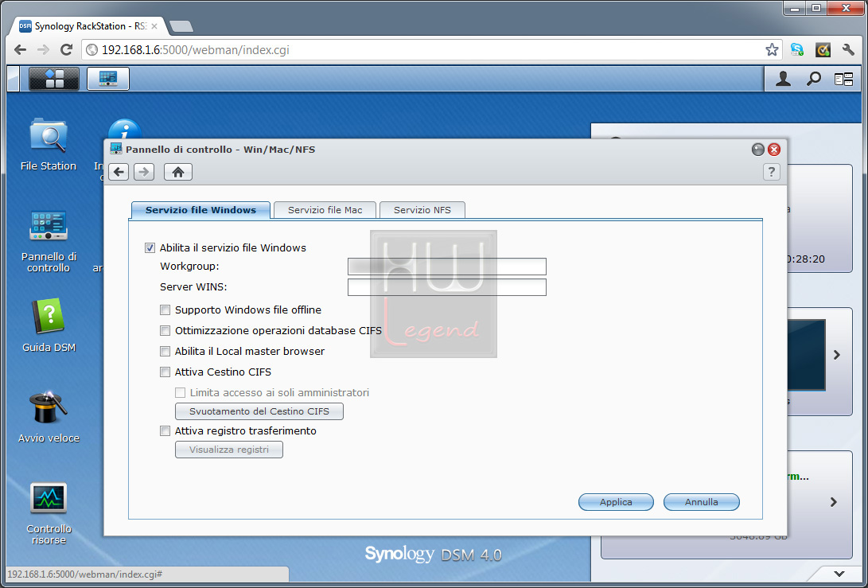This screenshot has height=588, width=868.
Task: Switch to Servizio file Windows tab
Action: coord(200,210)
